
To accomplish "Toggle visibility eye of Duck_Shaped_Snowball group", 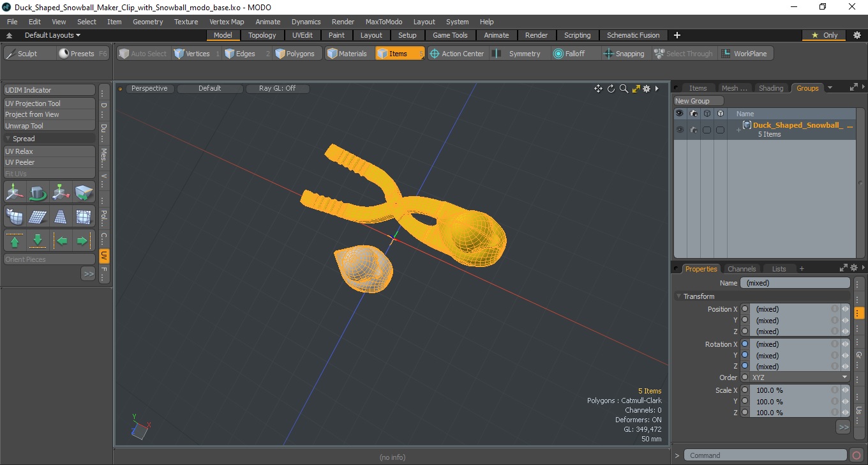I will pos(680,130).
